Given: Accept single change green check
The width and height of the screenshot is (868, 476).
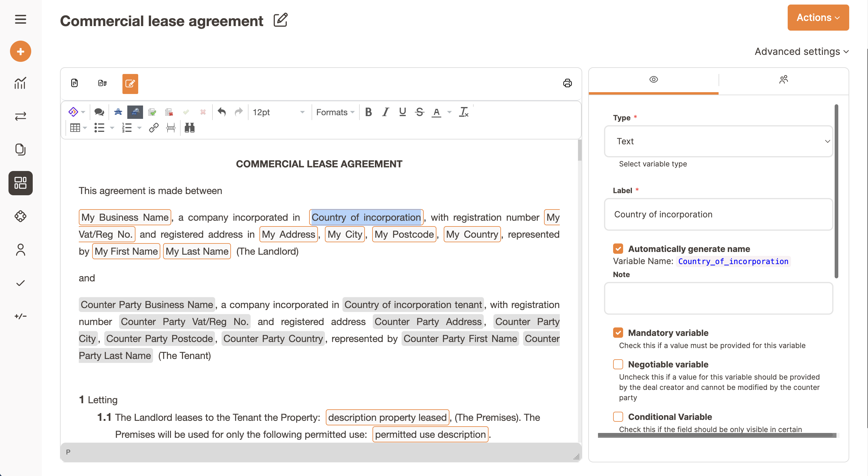Looking at the screenshot, I should 186,112.
